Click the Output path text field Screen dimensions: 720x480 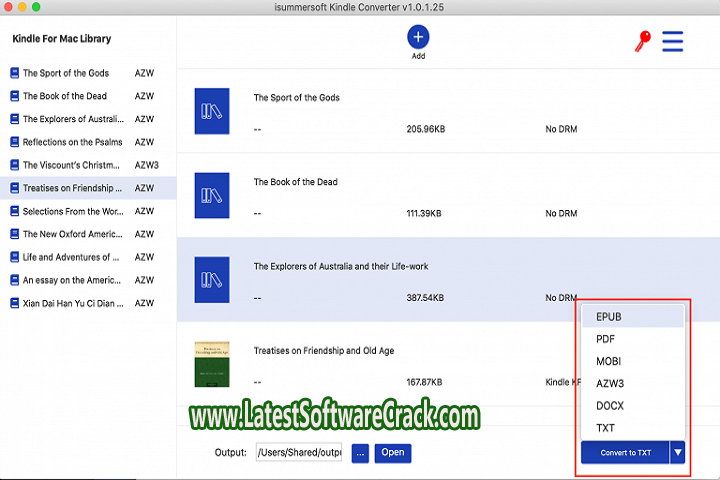click(298, 453)
